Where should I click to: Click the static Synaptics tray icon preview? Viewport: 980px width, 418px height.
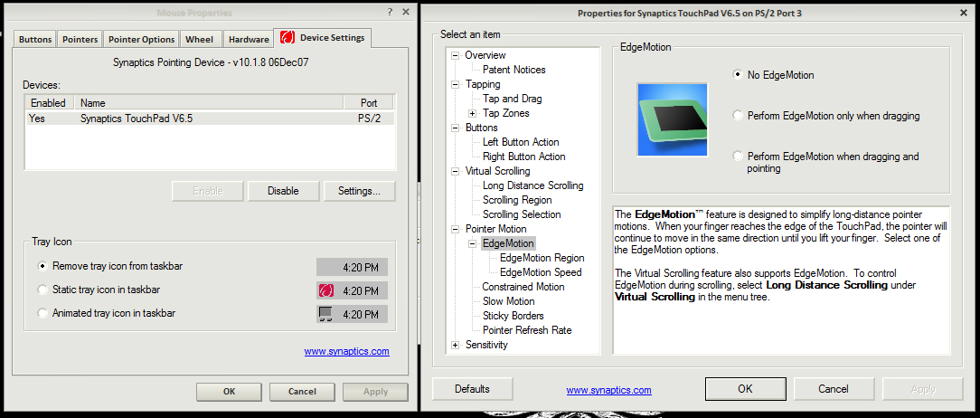(325, 291)
